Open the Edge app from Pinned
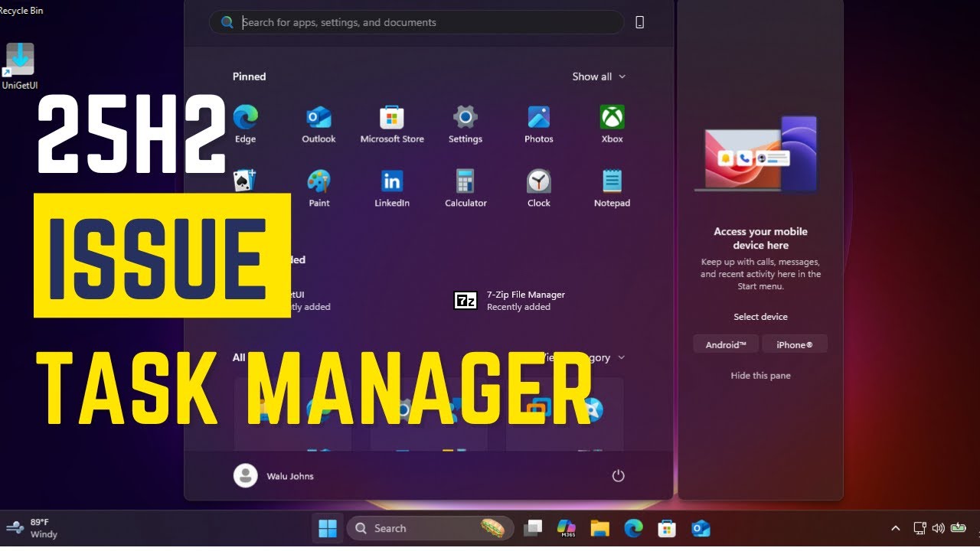This screenshot has width=980, height=551. [x=246, y=124]
